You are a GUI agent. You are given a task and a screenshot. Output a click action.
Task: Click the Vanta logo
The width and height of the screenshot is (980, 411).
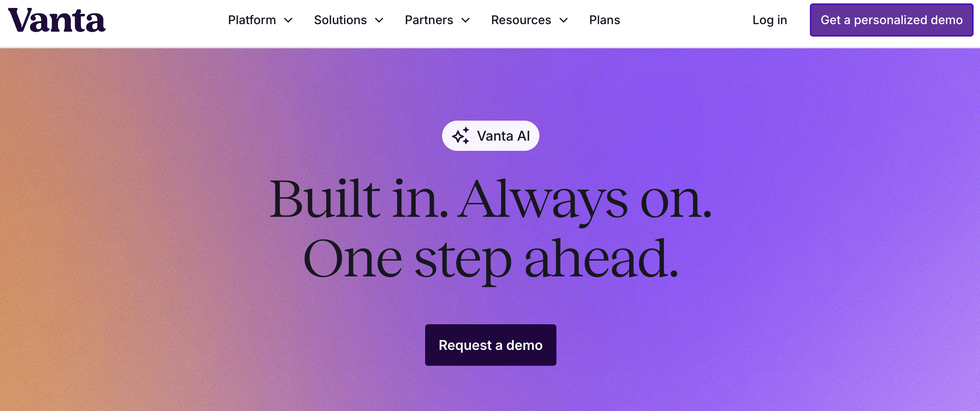point(57,20)
